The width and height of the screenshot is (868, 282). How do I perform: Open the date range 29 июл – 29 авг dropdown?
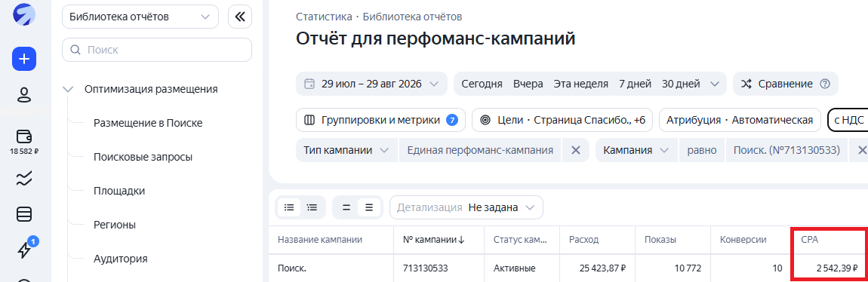[371, 84]
